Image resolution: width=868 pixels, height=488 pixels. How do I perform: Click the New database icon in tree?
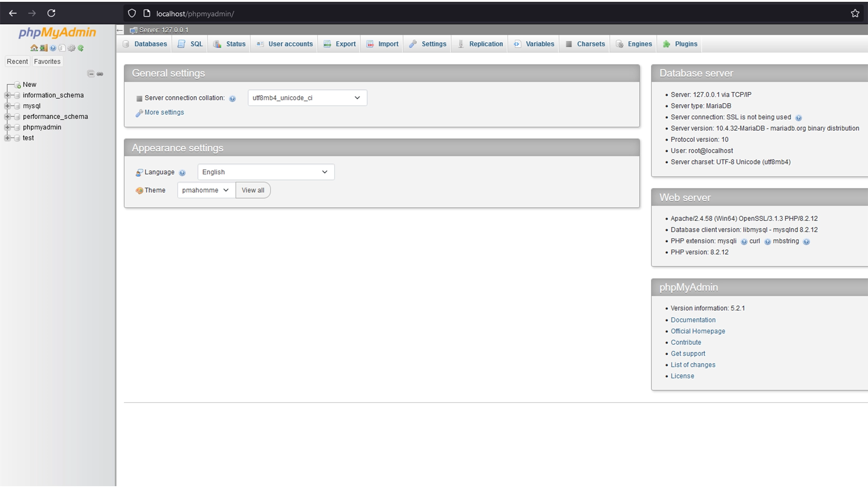tap(17, 84)
